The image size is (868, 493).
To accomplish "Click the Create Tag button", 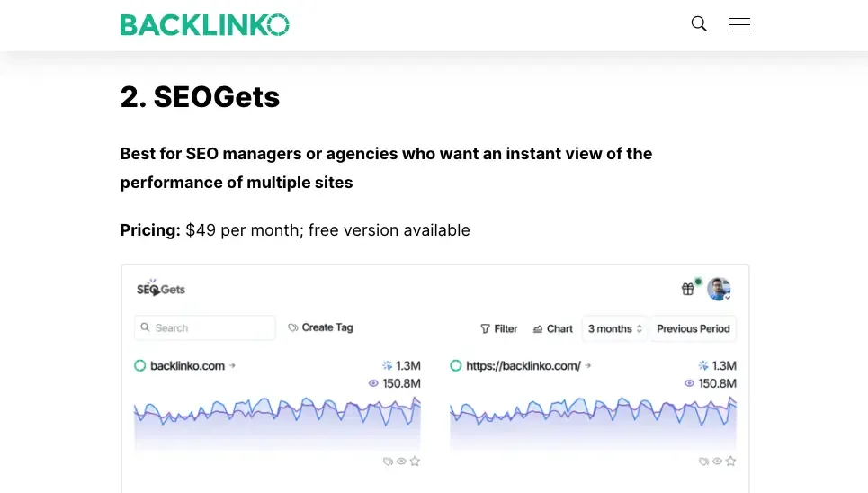I will 320,328.
